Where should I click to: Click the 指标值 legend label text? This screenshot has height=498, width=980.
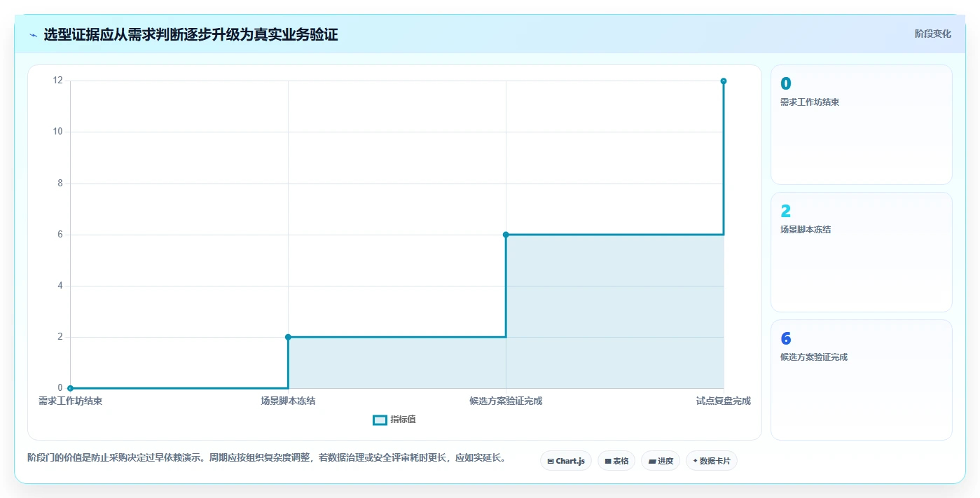403,420
